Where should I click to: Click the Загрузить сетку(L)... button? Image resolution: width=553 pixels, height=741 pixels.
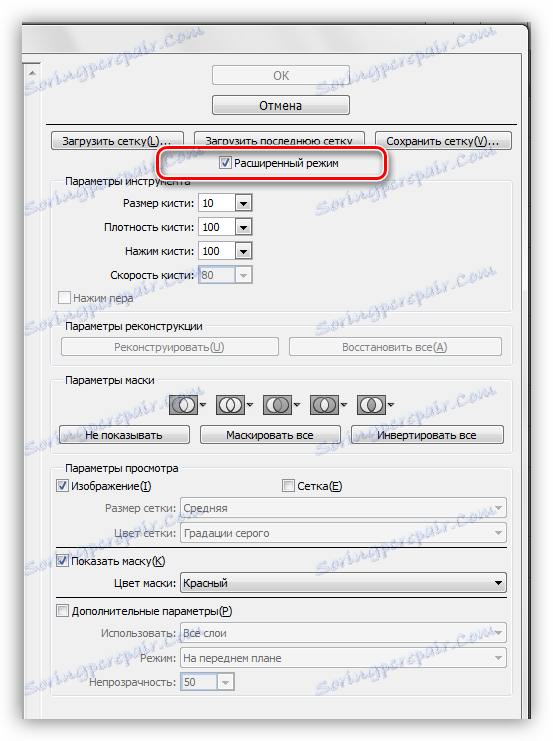tap(117, 141)
